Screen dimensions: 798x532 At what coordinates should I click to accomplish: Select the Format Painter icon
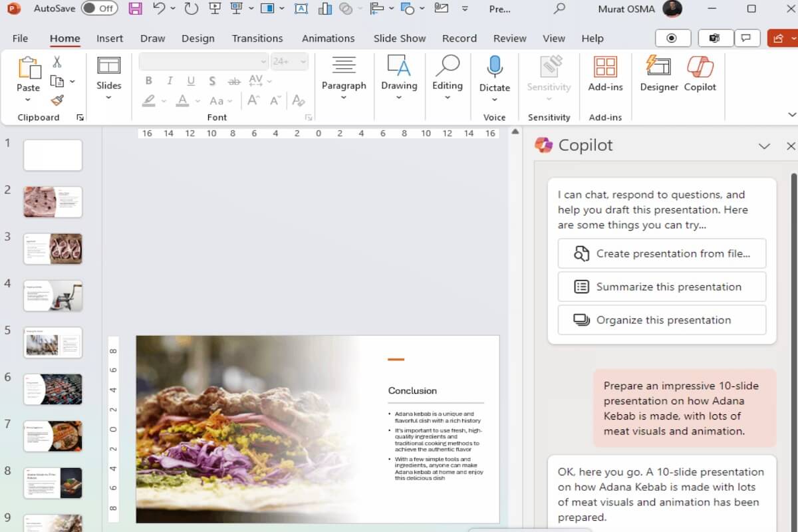click(57, 101)
